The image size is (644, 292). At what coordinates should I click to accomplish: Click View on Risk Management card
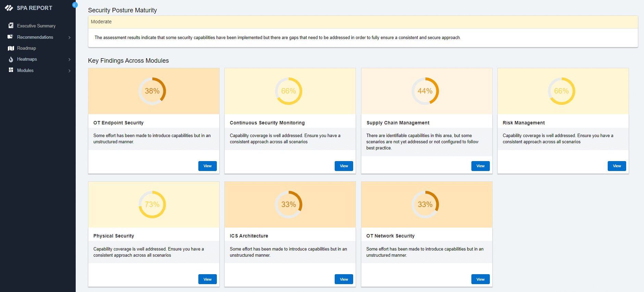pos(617,166)
